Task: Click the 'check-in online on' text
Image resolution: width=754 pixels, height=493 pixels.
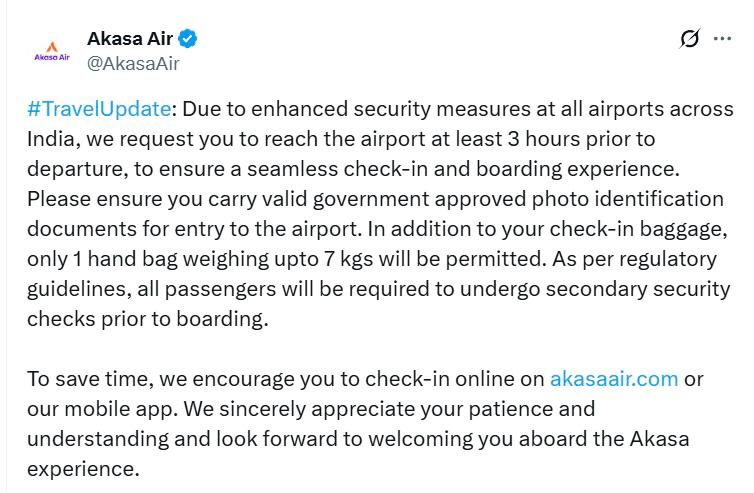Action: point(454,379)
